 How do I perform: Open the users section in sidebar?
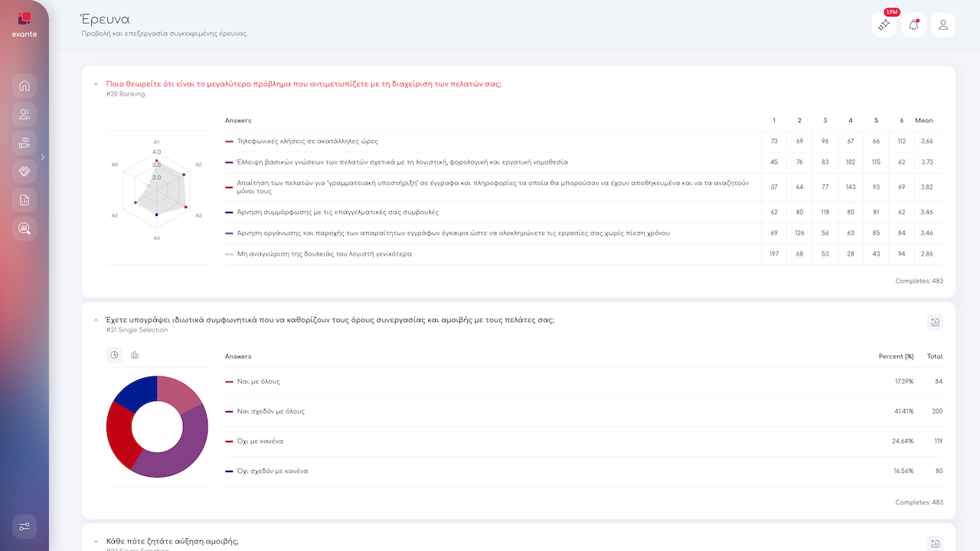(x=24, y=115)
